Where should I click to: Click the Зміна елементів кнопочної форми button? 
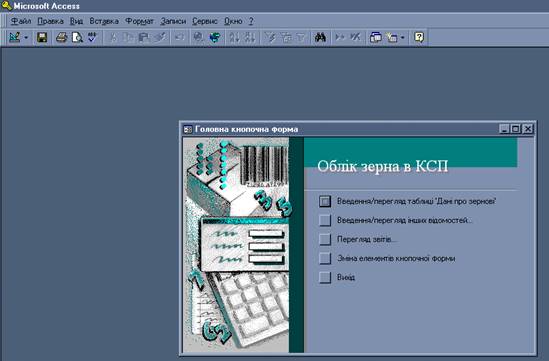pos(325,258)
